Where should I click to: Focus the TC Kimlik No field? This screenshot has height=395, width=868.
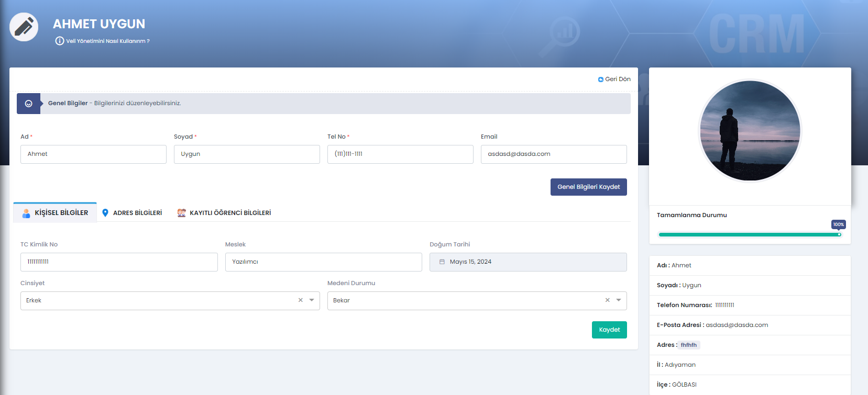tap(119, 262)
